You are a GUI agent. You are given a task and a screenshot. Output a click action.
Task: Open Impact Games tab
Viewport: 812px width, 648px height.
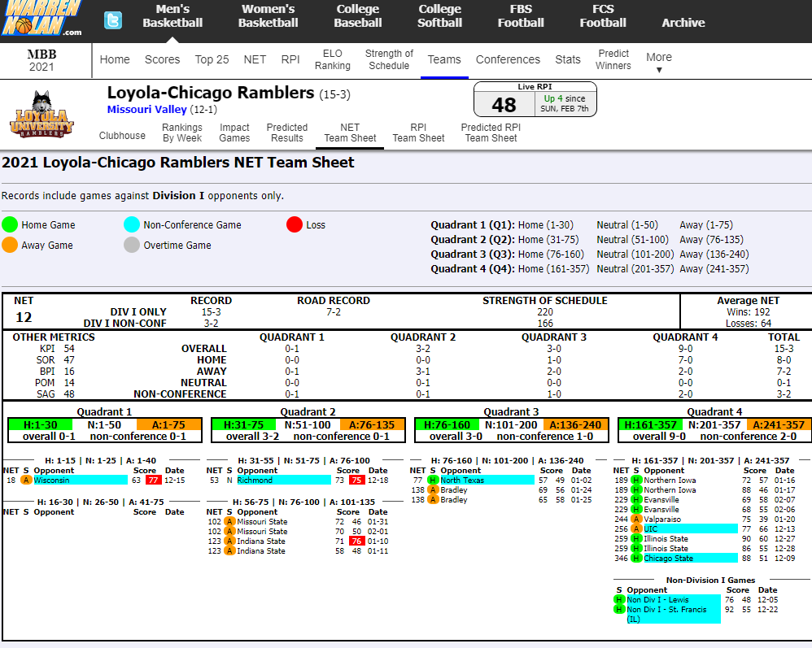tap(234, 133)
